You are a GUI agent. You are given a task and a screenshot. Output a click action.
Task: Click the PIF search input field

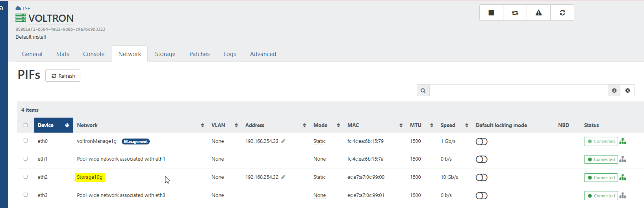(518, 91)
